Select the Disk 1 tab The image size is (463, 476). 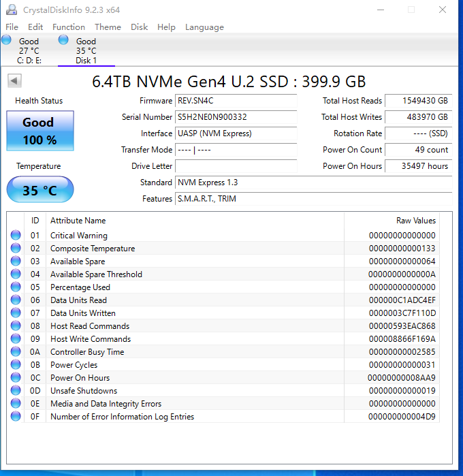coord(86,50)
